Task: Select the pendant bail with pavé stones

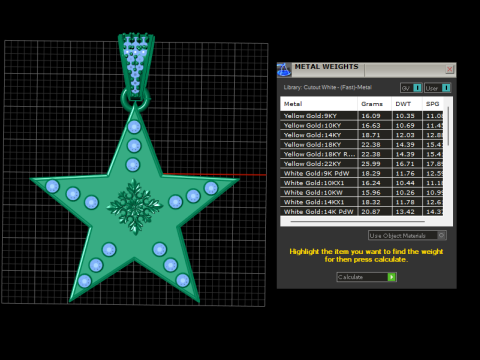Action: click(x=136, y=66)
